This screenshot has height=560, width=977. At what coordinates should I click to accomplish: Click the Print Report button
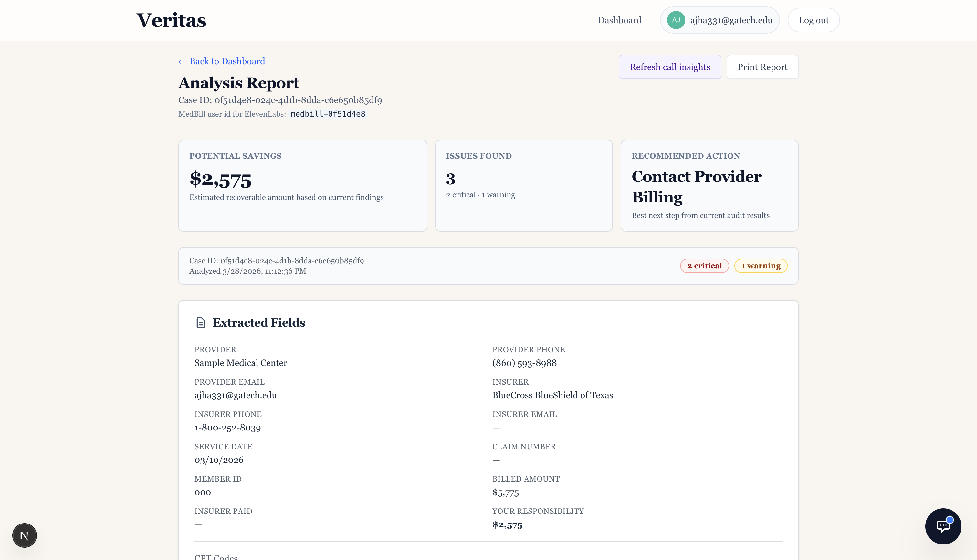pyautogui.click(x=762, y=67)
